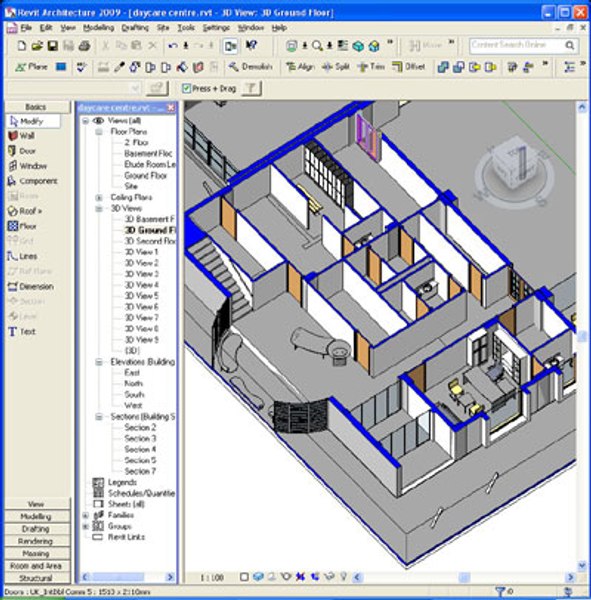Open the Settings menu
Viewport: 591px width, 600px height.
tap(216, 28)
